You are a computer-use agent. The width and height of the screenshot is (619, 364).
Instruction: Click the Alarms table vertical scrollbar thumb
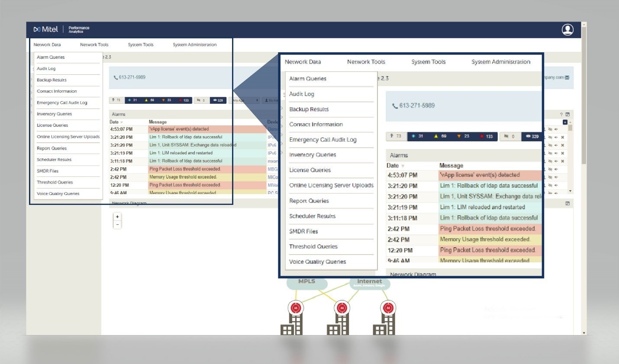coord(570,128)
